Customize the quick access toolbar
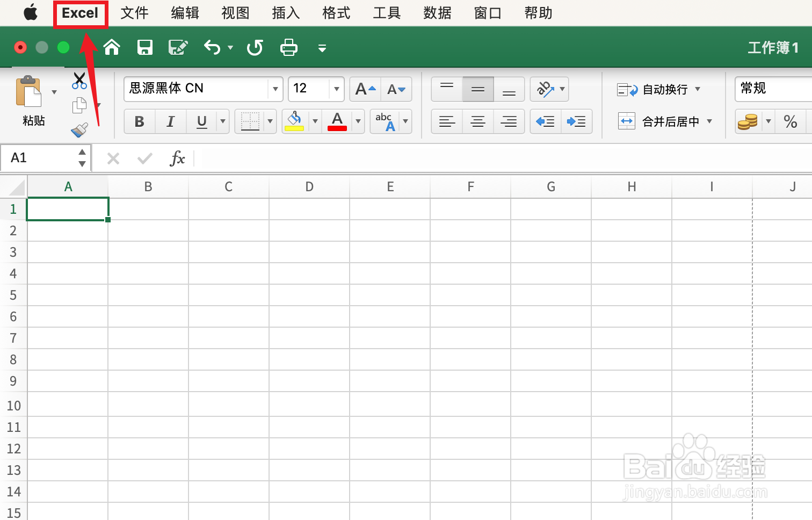 pos(322,48)
